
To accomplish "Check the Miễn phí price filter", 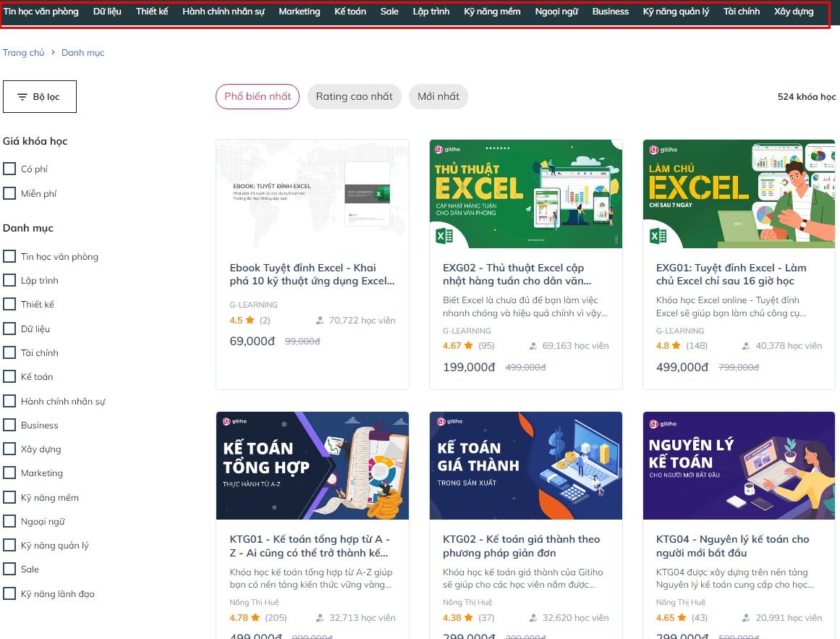I will (x=9, y=192).
